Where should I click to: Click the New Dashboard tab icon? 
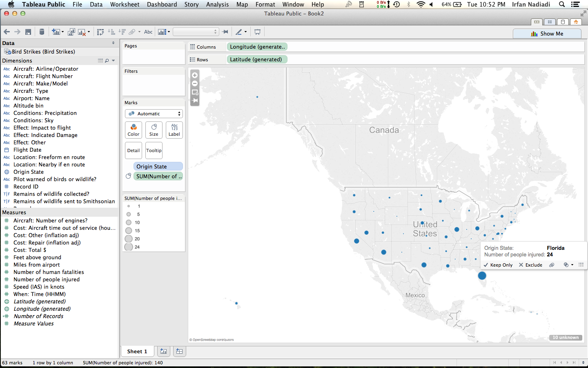click(x=179, y=351)
